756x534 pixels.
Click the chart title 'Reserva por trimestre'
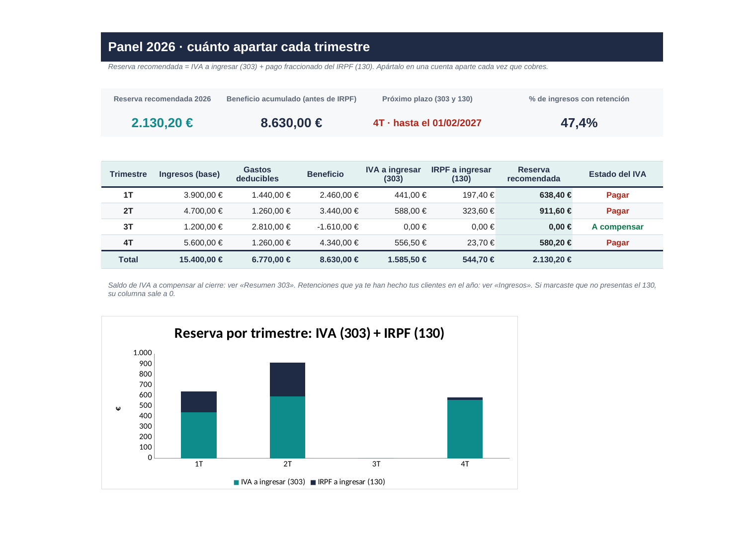(x=309, y=333)
